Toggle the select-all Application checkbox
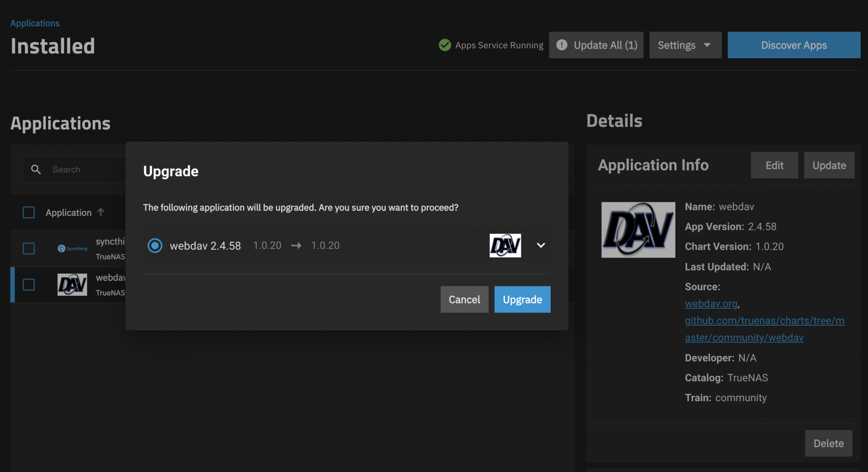Viewport: 868px width, 472px height. pos(29,212)
